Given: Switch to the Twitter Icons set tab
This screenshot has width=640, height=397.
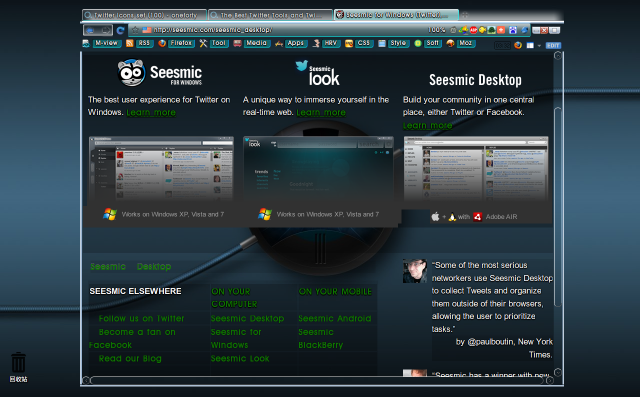Looking at the screenshot, I should 144,15.
